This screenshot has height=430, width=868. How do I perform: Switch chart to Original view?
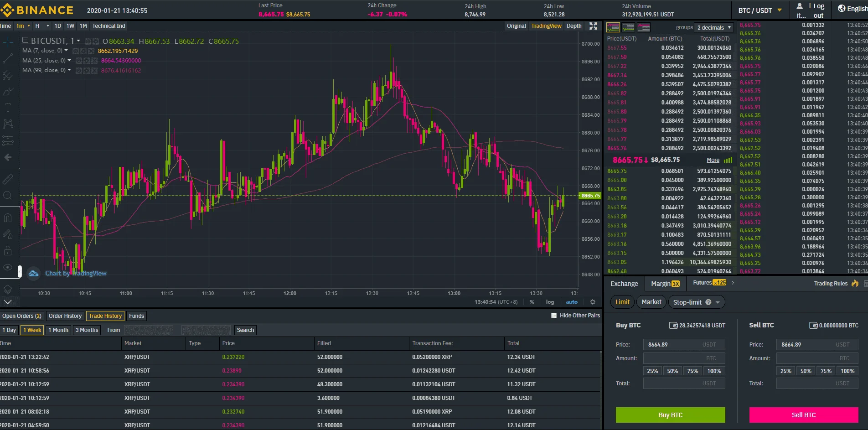[x=516, y=26]
